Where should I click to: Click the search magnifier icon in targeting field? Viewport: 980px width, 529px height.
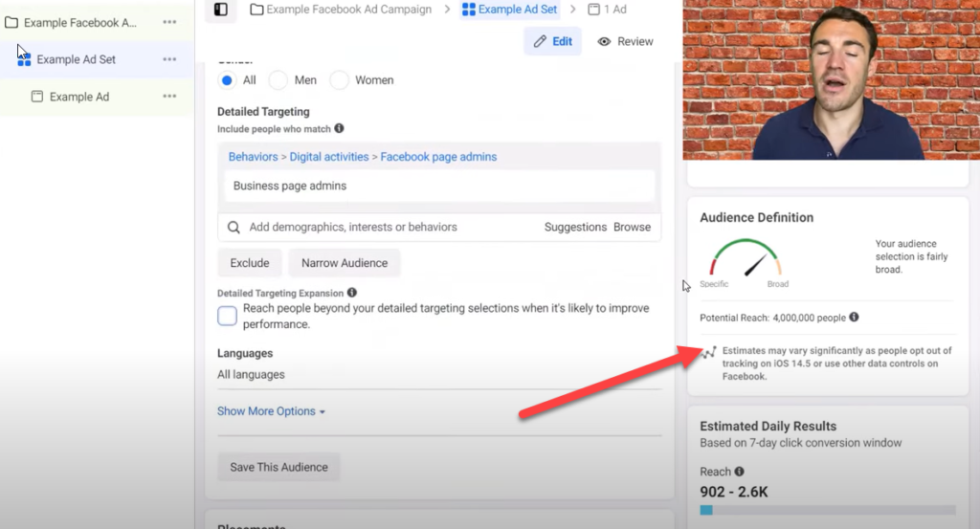click(234, 228)
